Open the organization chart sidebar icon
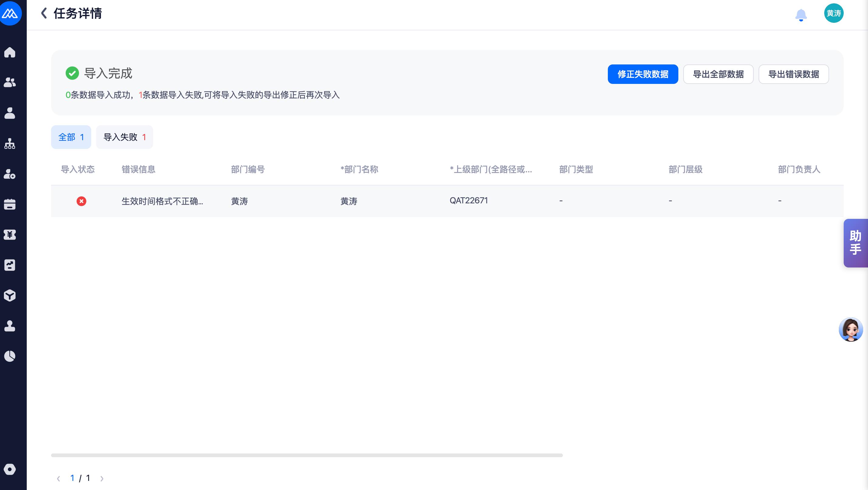Image resolution: width=868 pixels, height=490 pixels. 10,143
